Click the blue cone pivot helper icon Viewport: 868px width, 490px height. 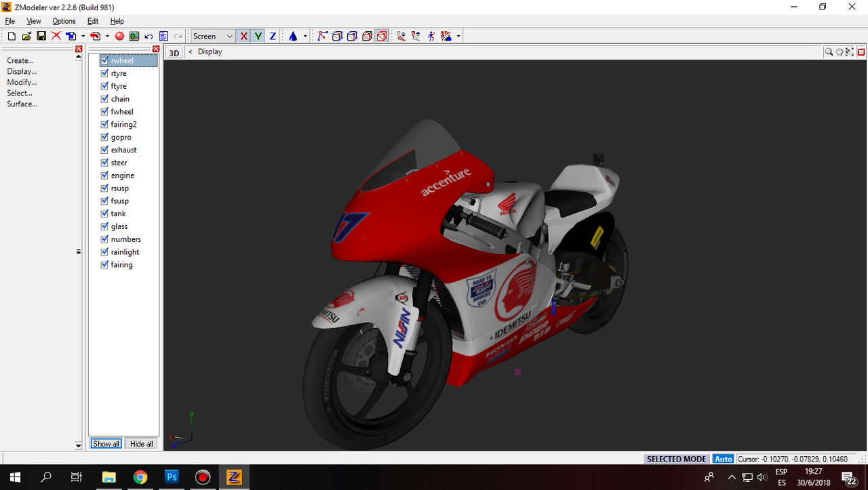pyautogui.click(x=293, y=36)
